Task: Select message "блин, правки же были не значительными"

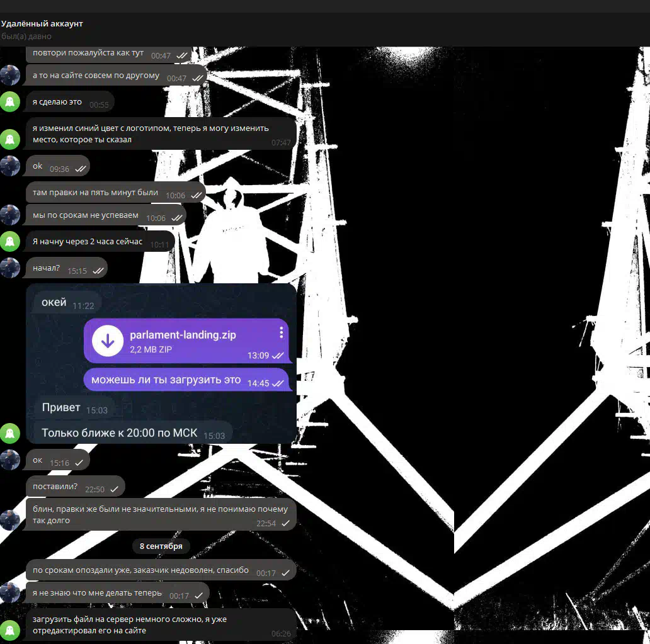Action: click(x=161, y=514)
